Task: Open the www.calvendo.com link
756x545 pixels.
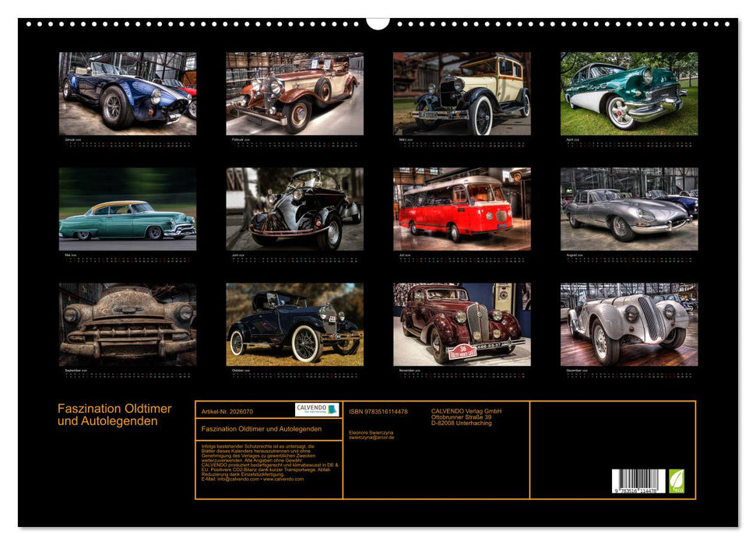Action: coord(283,480)
